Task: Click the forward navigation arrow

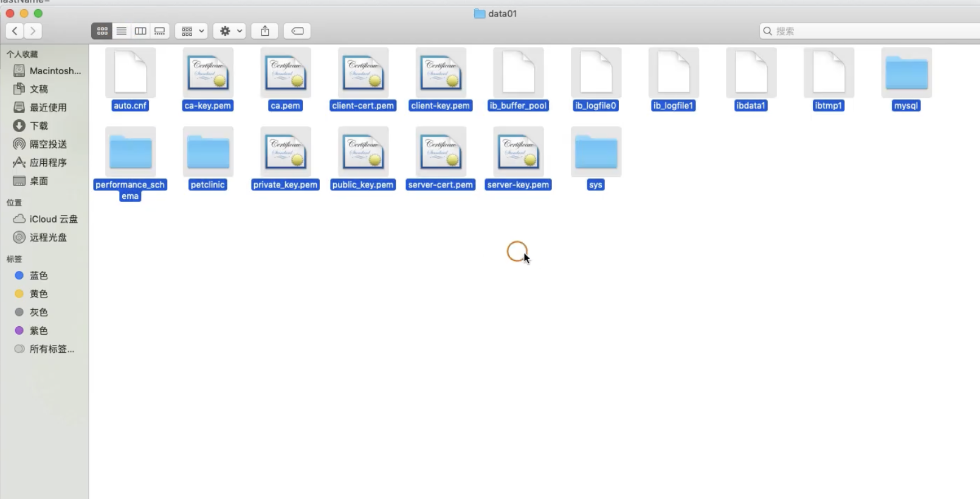Action: pos(33,31)
